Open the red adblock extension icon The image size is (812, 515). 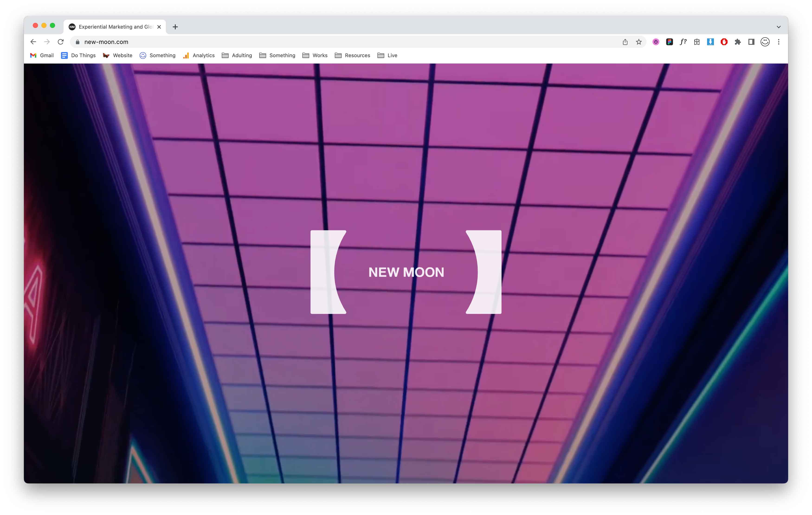[x=724, y=42]
